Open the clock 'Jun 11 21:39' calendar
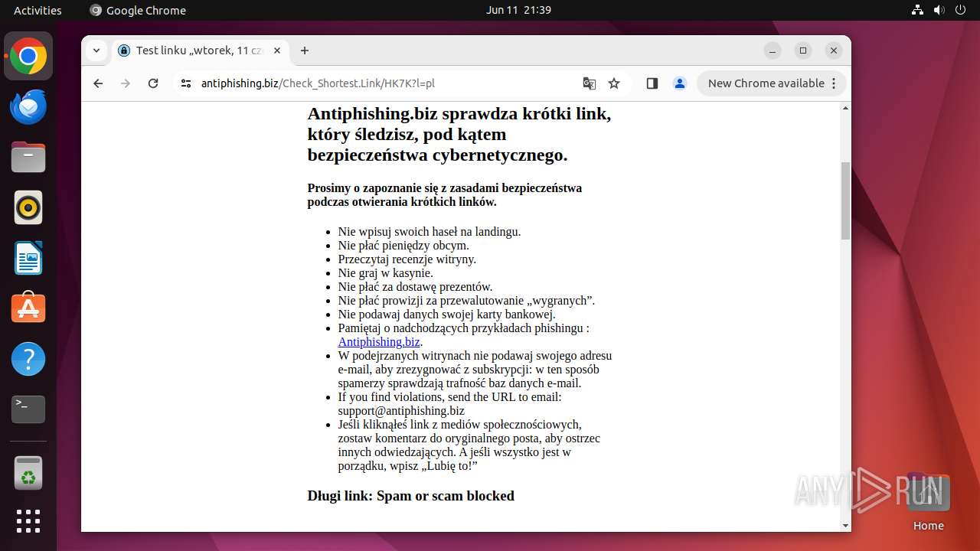 [x=518, y=10]
